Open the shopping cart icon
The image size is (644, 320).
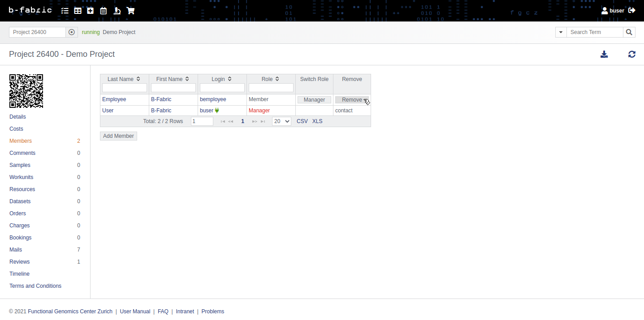click(x=130, y=11)
